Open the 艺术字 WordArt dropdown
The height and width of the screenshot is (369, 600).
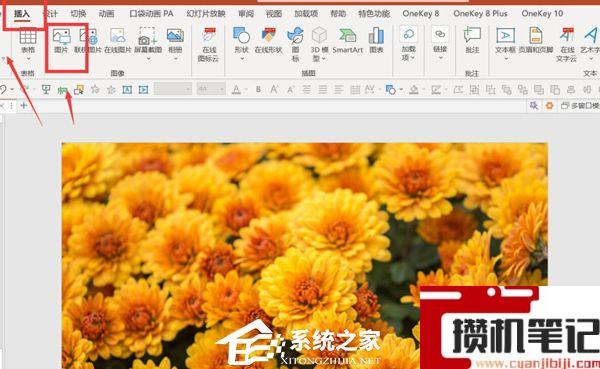tap(591, 59)
